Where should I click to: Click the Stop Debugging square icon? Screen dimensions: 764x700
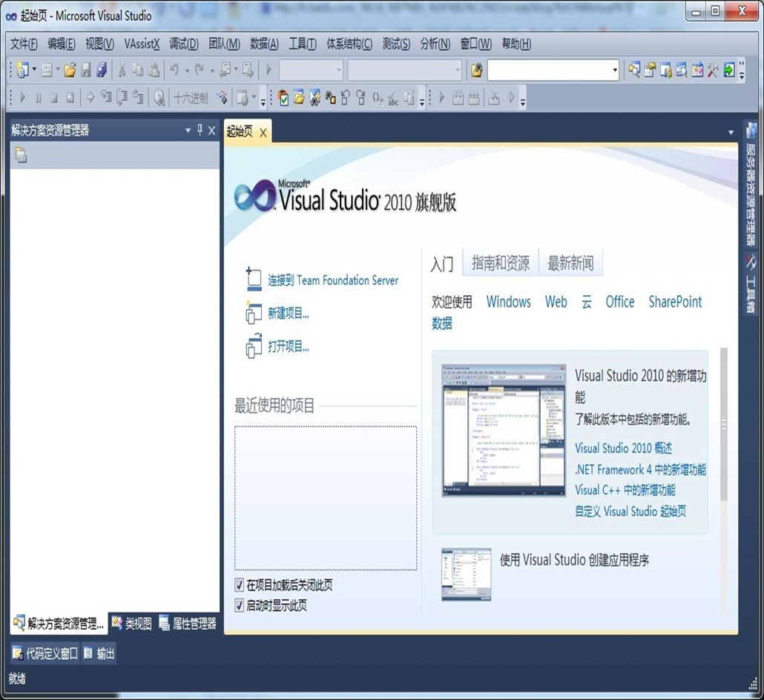[54, 98]
